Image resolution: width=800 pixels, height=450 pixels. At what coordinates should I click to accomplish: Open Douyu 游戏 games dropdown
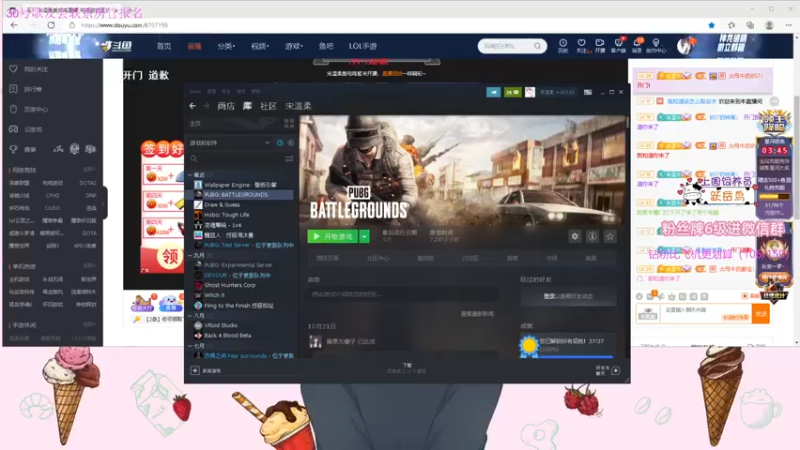tap(294, 46)
